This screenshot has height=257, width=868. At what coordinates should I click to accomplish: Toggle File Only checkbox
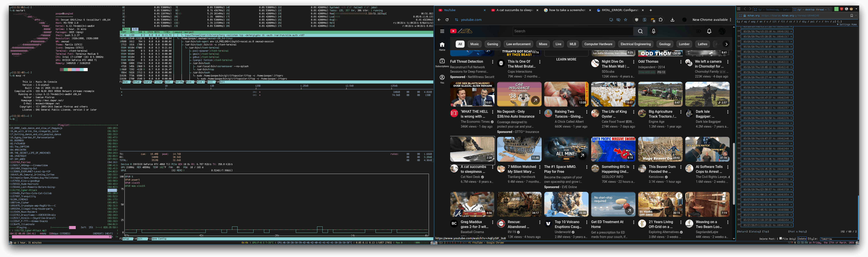coord(780,238)
